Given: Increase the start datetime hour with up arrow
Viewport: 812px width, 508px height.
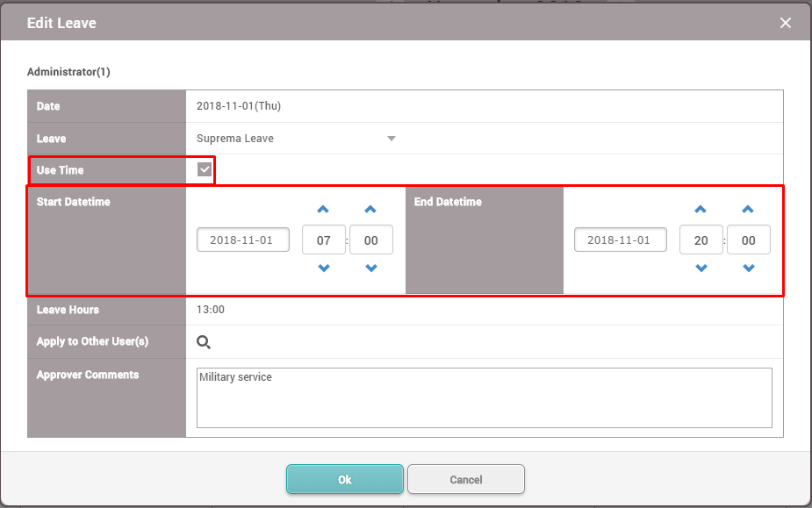Looking at the screenshot, I should pos(323,210).
